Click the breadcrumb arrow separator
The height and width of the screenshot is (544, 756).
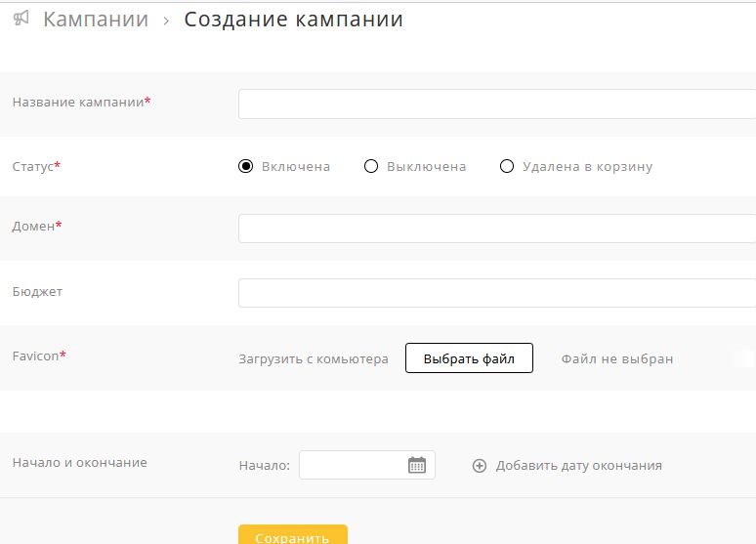167,21
